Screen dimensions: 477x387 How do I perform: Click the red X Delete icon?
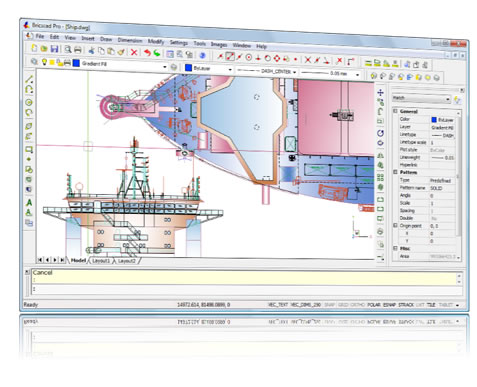[134, 52]
